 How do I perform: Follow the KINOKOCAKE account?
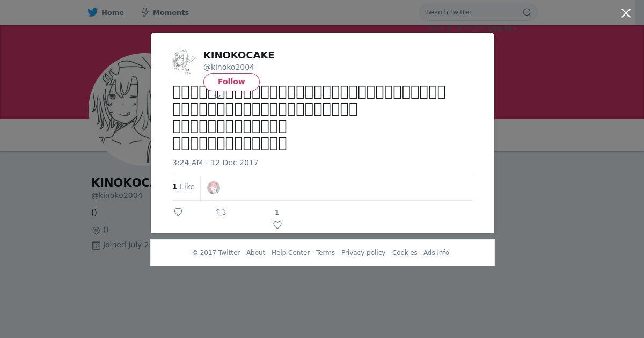[231, 82]
